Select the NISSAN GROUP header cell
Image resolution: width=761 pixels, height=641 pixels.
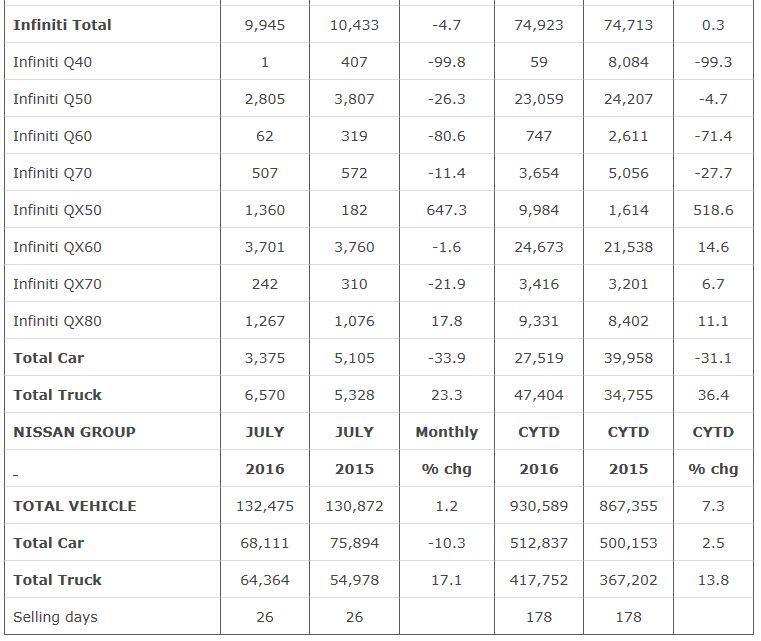coord(74,432)
